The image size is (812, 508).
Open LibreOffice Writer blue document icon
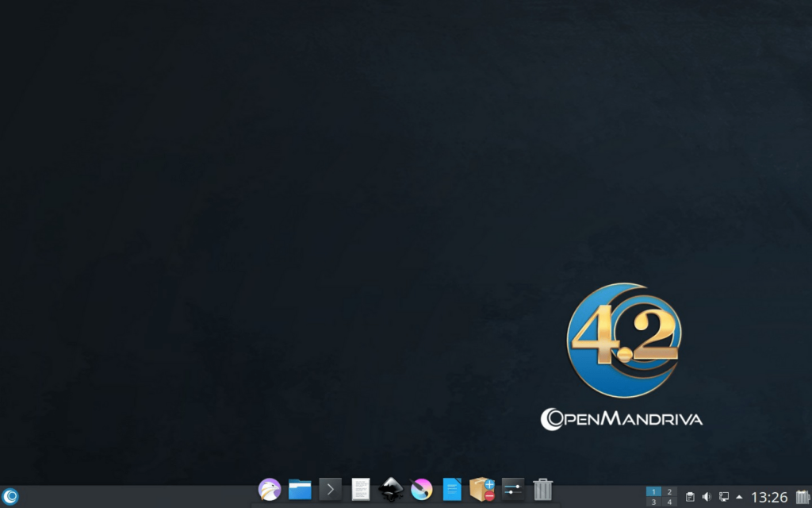click(452, 489)
